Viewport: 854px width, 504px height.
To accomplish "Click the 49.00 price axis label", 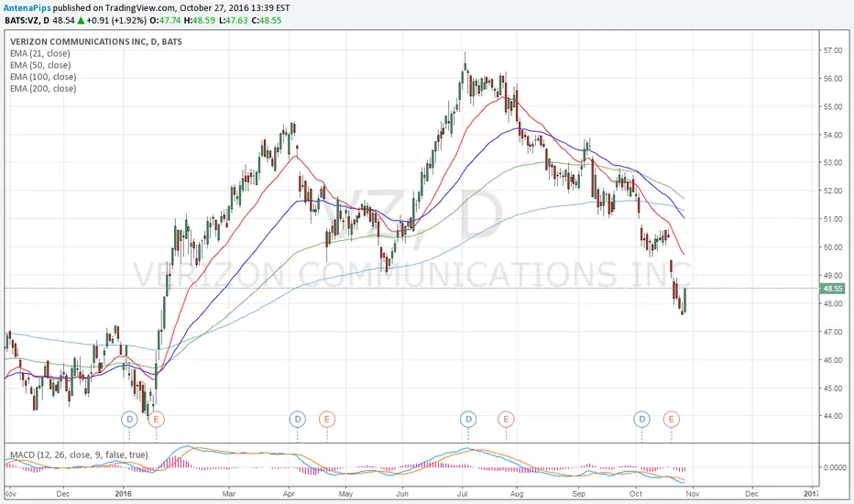I will 833,276.
